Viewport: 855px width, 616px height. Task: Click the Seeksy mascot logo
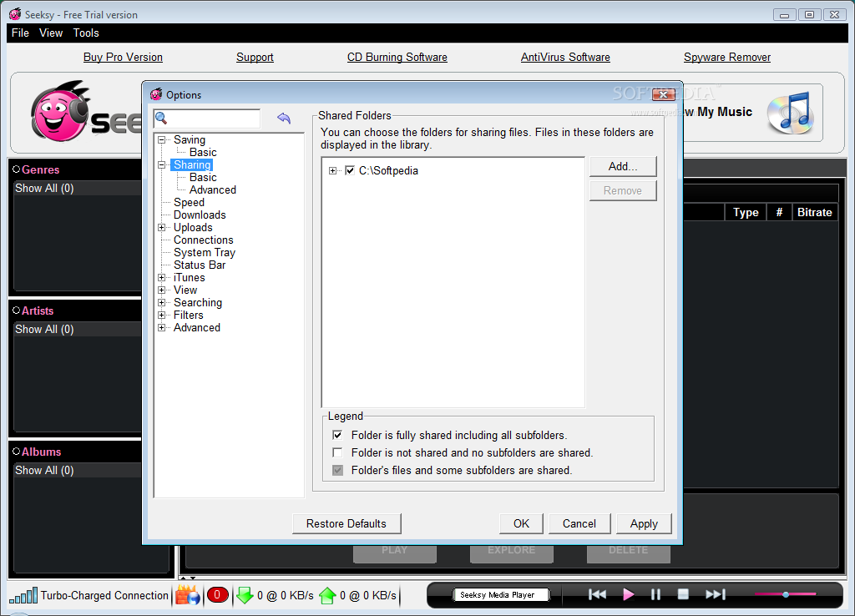[60, 112]
